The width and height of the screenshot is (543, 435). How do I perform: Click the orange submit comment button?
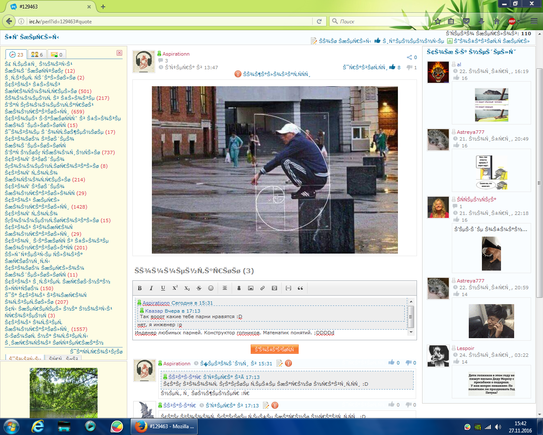274,349
